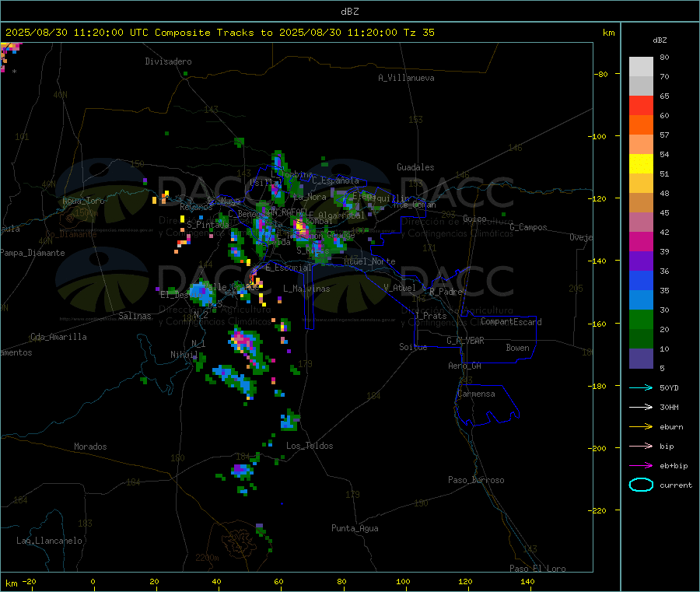Image resolution: width=700 pixels, height=592 pixels.
Task: Click the '100' tick on bottom km axis
Action: tap(403, 581)
